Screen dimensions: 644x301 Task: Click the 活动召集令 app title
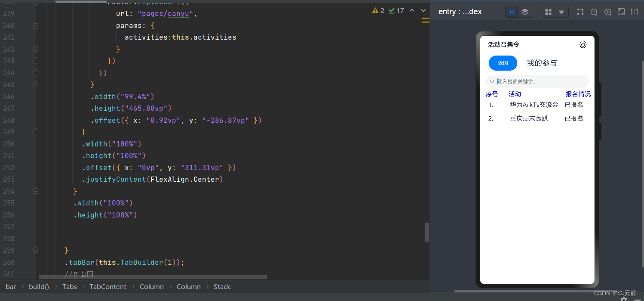click(504, 45)
